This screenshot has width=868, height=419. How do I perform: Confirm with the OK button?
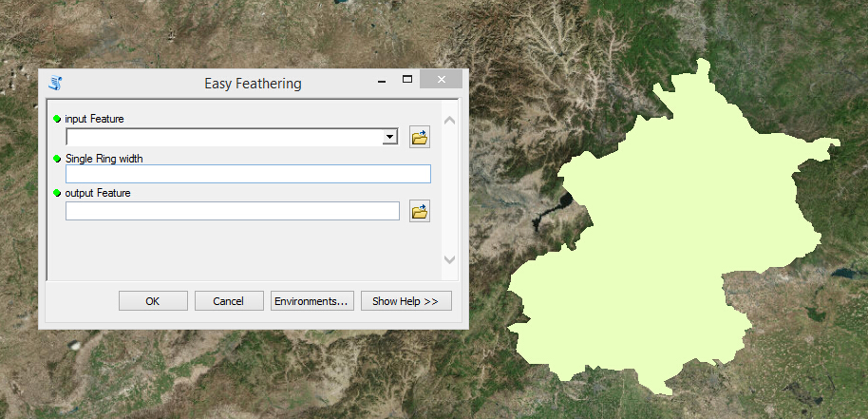[x=153, y=301]
